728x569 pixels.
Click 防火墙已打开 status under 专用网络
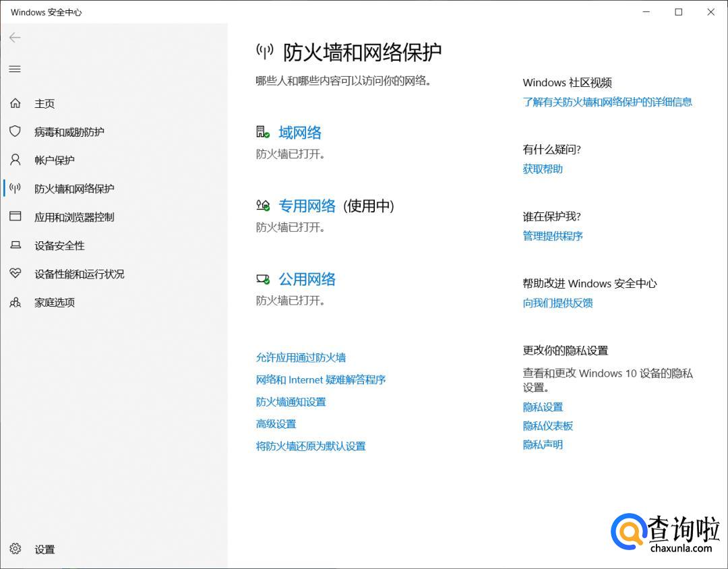[x=290, y=227]
